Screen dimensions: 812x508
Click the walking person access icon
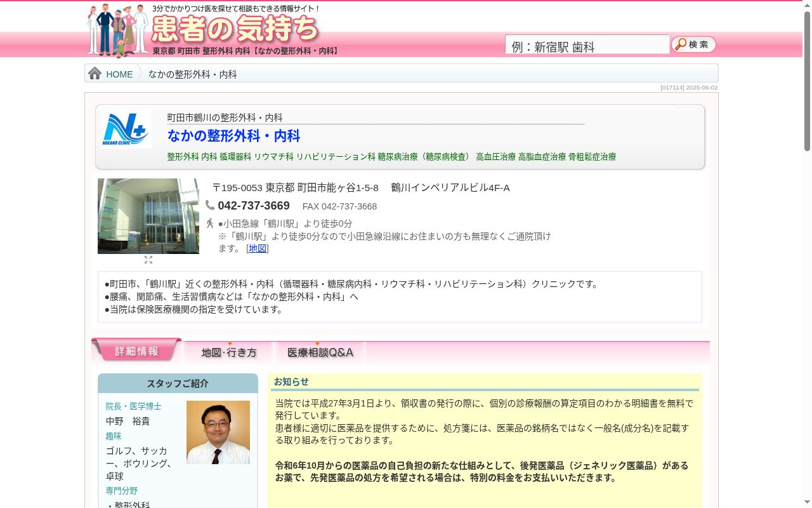[210, 224]
